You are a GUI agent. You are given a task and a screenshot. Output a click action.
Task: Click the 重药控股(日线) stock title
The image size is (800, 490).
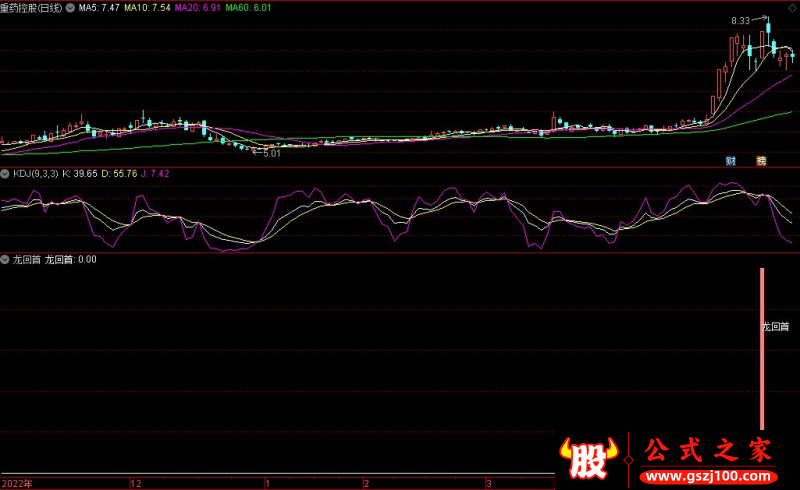point(31,7)
